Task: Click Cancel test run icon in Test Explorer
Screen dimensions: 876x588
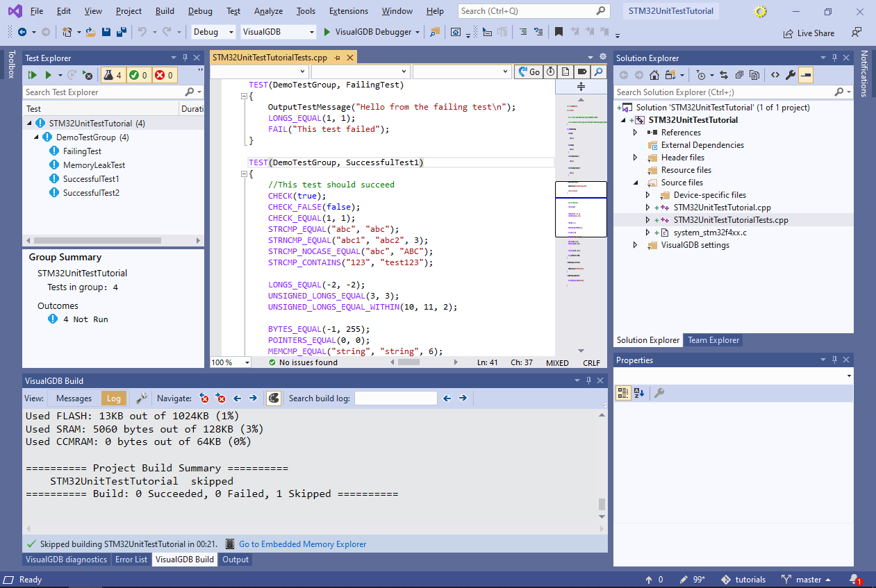Action: pos(88,75)
